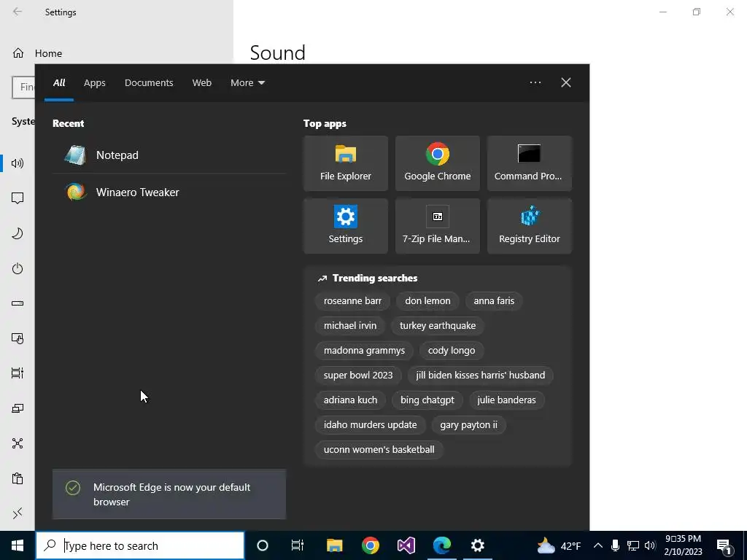The height and width of the screenshot is (560, 747).
Task: Open Settings tile in Top apps
Action: point(345,226)
